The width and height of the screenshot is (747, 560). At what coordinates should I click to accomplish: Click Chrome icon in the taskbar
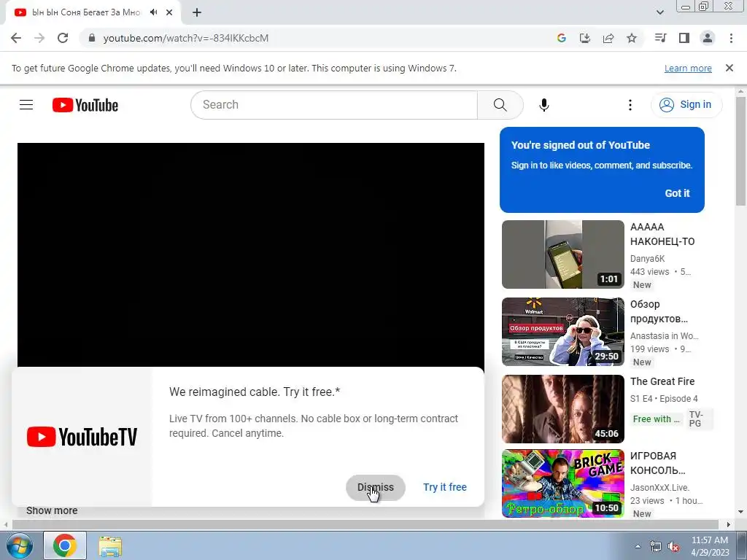pyautogui.click(x=65, y=545)
